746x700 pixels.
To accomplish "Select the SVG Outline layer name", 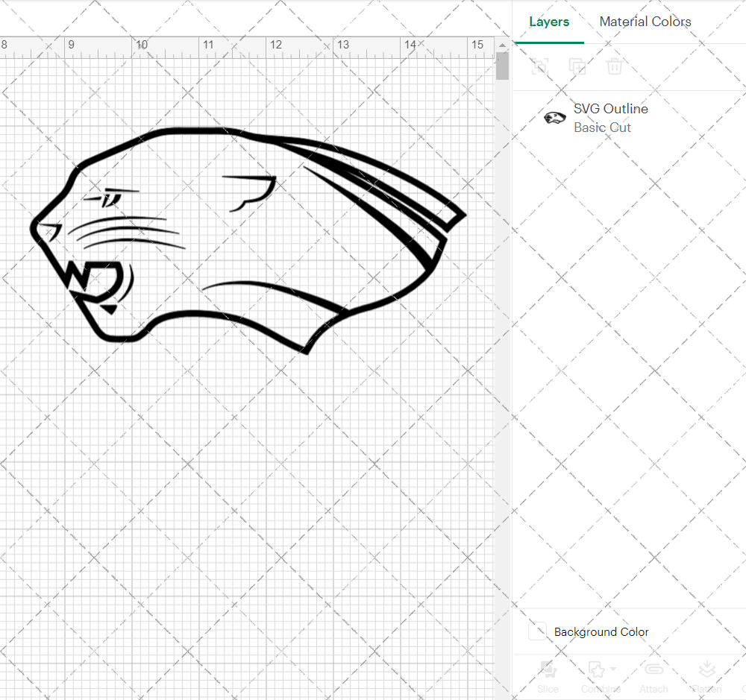I will tap(611, 109).
